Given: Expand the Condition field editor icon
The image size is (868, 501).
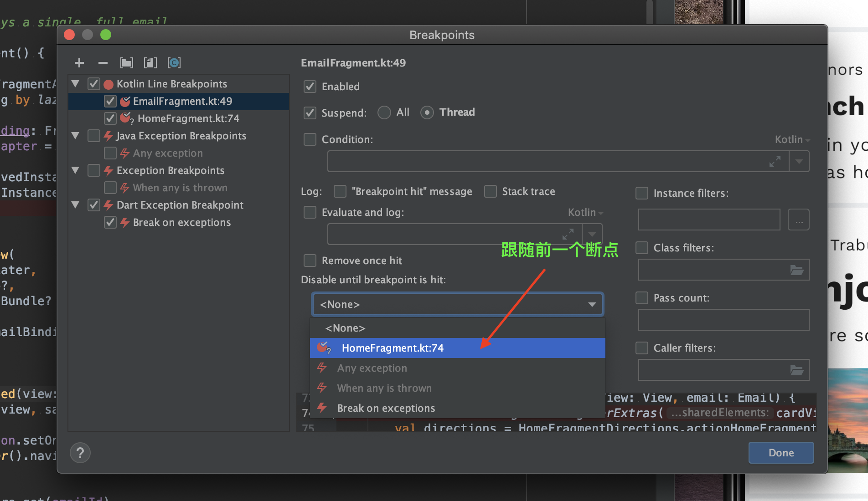Looking at the screenshot, I should pyautogui.click(x=775, y=161).
